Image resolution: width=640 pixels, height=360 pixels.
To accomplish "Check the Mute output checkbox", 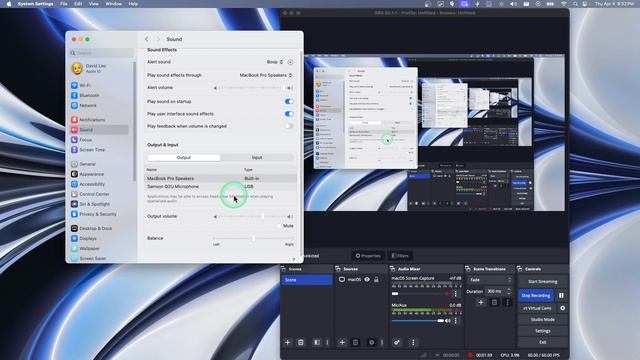I will point(280,226).
